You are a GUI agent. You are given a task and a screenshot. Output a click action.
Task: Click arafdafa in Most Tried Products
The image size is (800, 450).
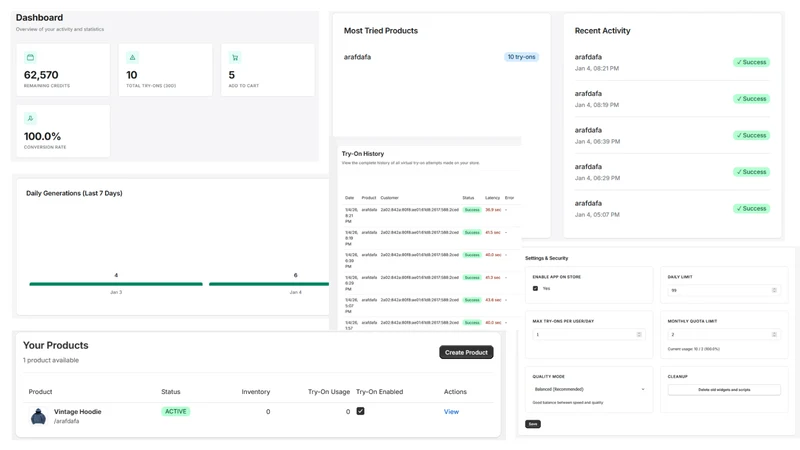[357, 57]
